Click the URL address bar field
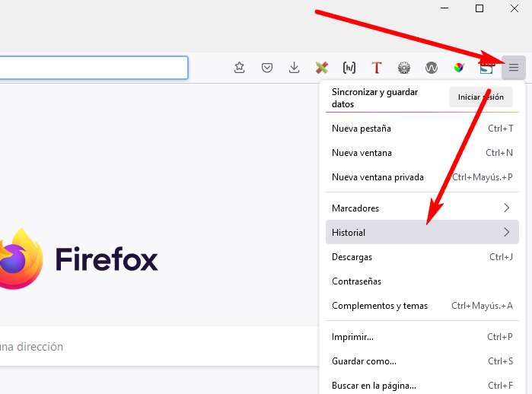The height and width of the screenshot is (394, 532). tap(91, 68)
